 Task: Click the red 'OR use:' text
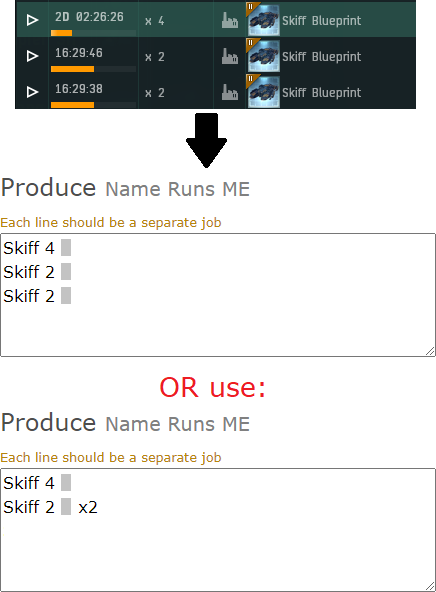point(213,387)
